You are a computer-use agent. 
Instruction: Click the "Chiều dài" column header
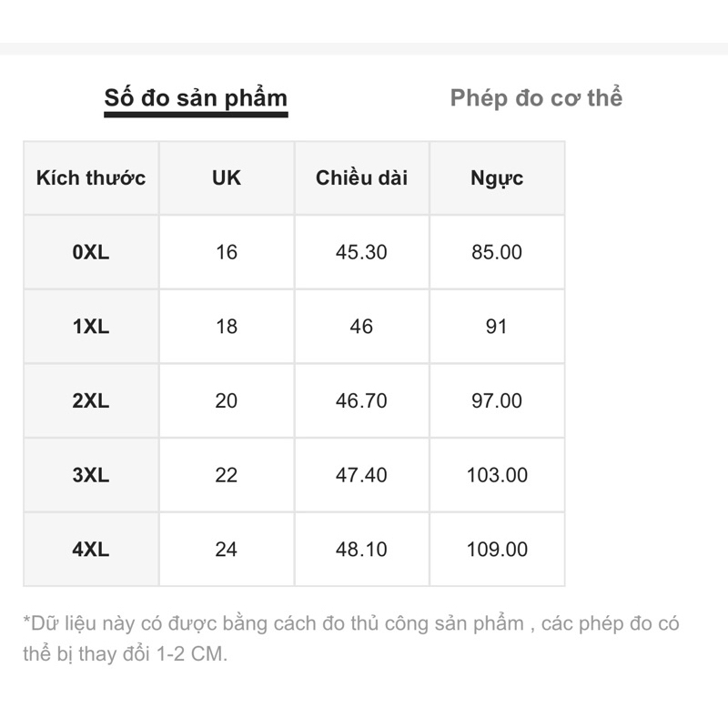[361, 178]
